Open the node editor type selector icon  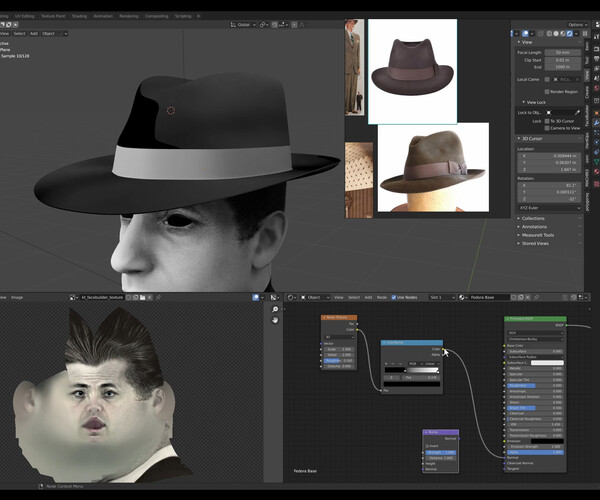tap(291, 297)
